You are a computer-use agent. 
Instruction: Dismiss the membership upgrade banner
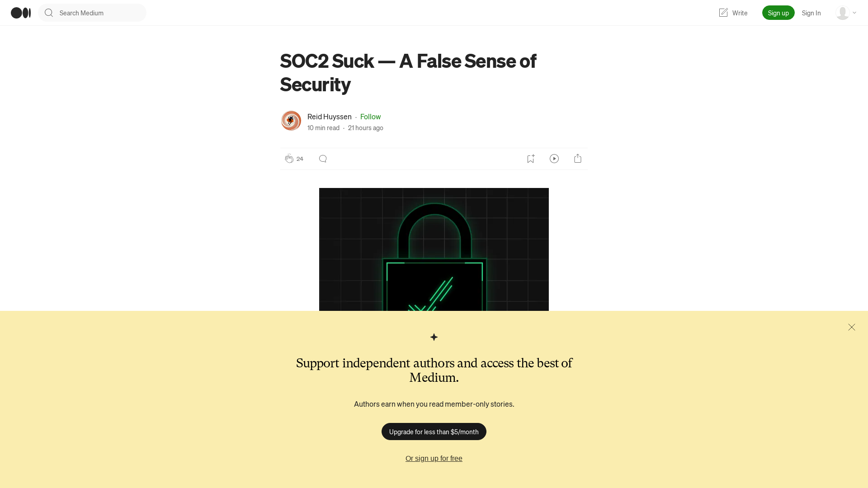tap(851, 327)
